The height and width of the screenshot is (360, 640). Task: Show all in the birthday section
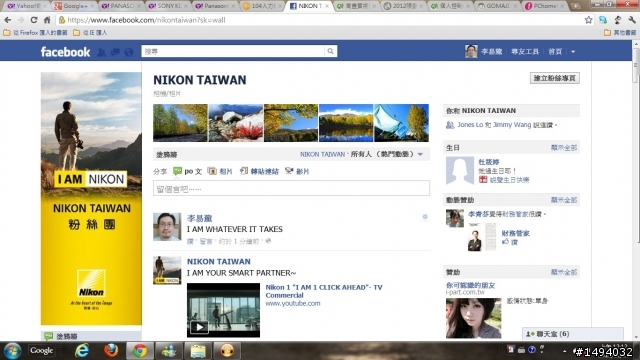pos(564,147)
